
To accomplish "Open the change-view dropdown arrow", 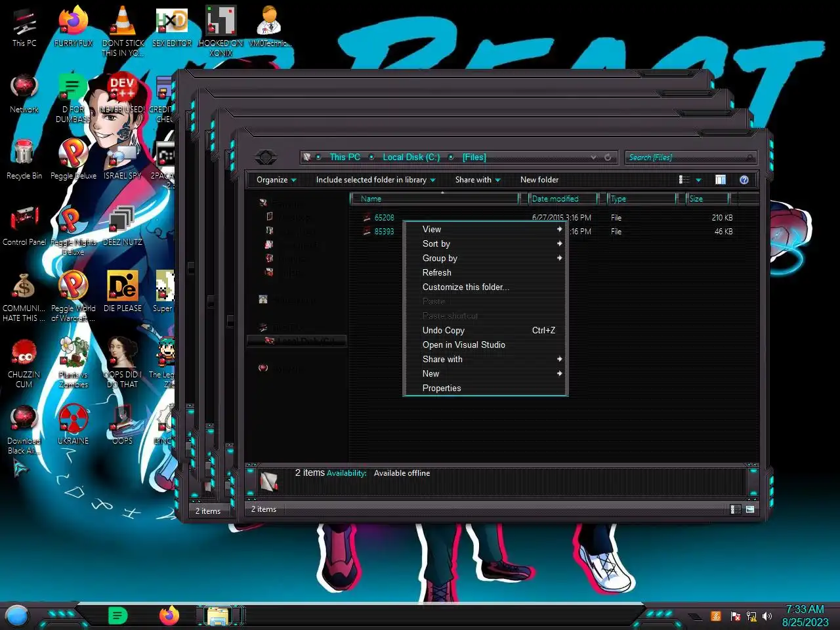I will pyautogui.click(x=698, y=180).
